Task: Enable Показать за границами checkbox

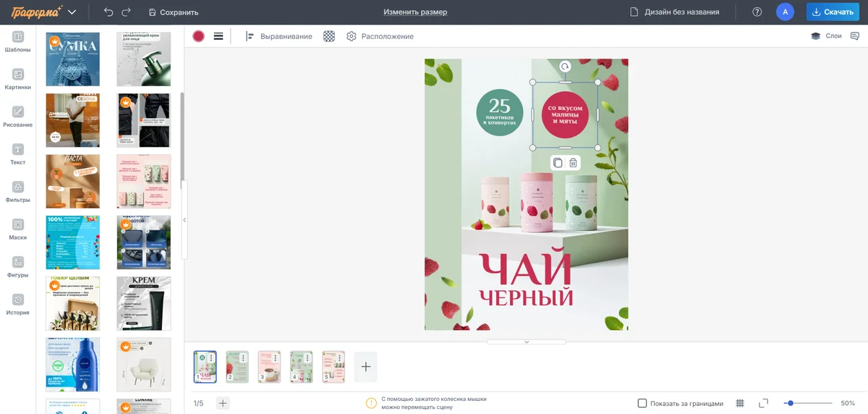Action: tap(642, 403)
